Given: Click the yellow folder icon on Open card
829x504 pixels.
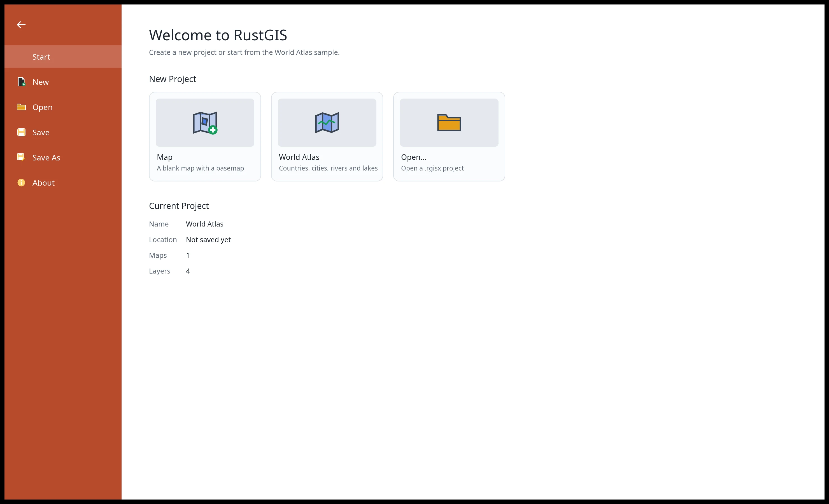Looking at the screenshot, I should point(449,122).
